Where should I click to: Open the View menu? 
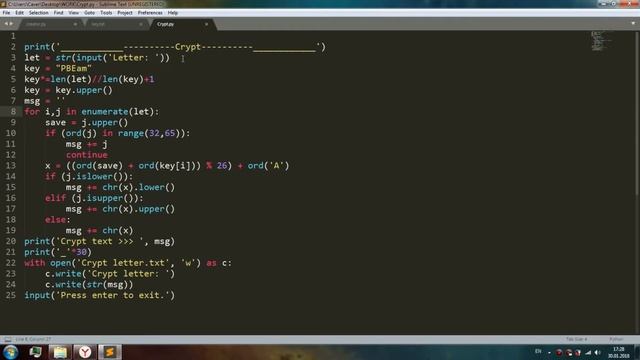(x=73, y=13)
